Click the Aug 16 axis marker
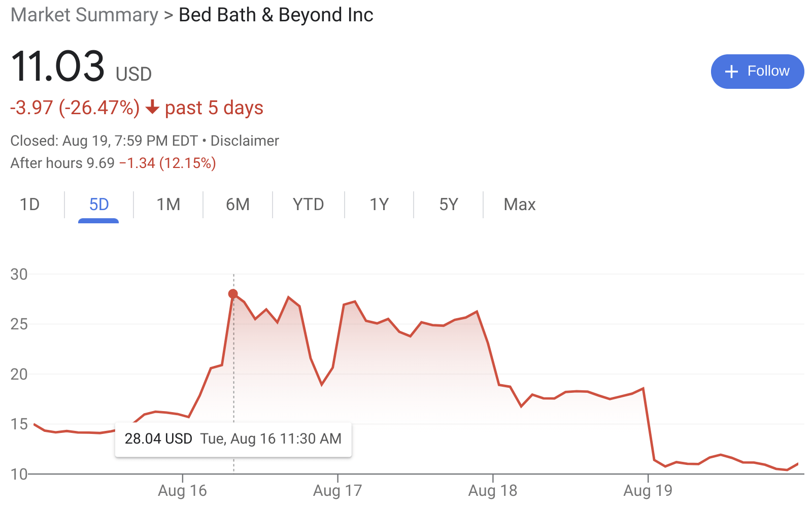The image size is (812, 506). tap(182, 490)
